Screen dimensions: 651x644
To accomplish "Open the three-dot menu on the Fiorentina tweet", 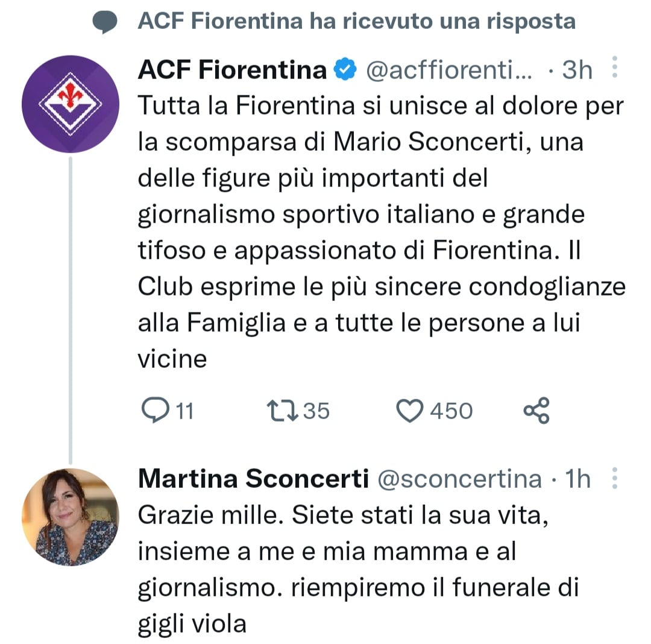I will click(x=615, y=69).
